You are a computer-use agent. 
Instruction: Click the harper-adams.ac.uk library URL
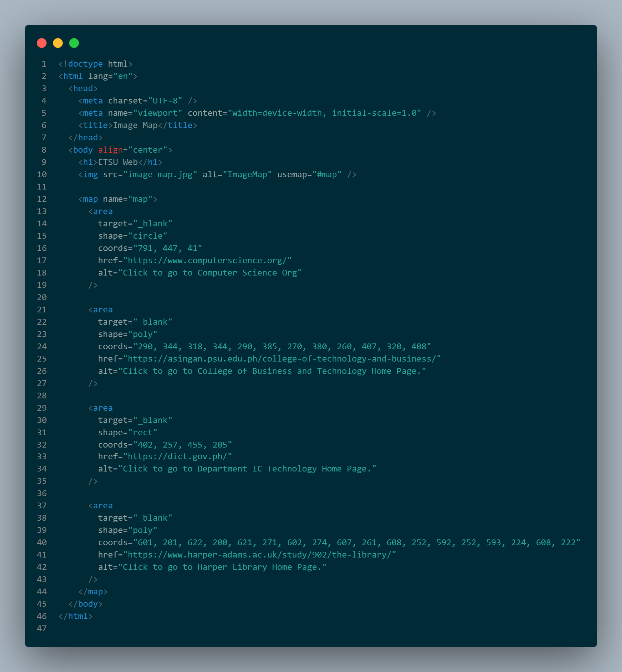point(260,555)
